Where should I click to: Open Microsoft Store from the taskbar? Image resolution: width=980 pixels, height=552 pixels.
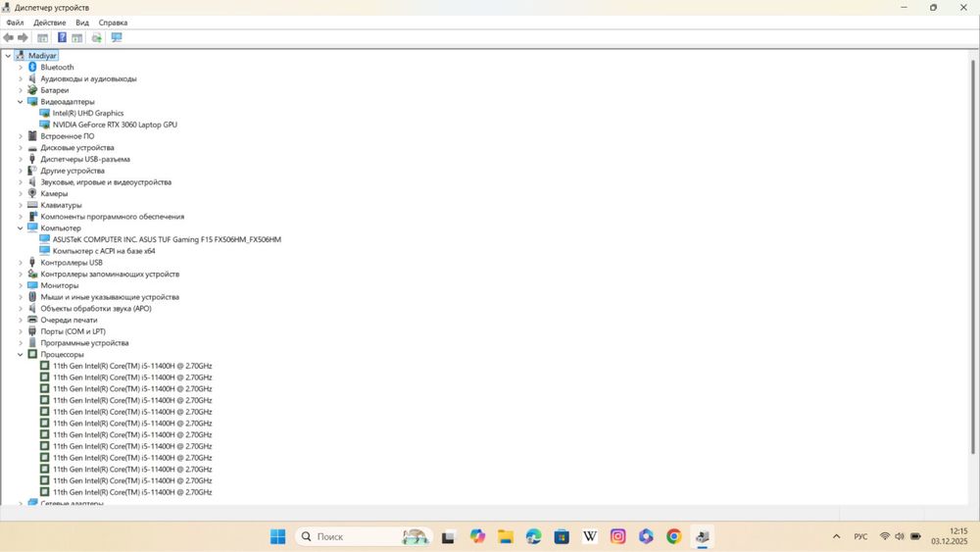pyautogui.click(x=562, y=536)
